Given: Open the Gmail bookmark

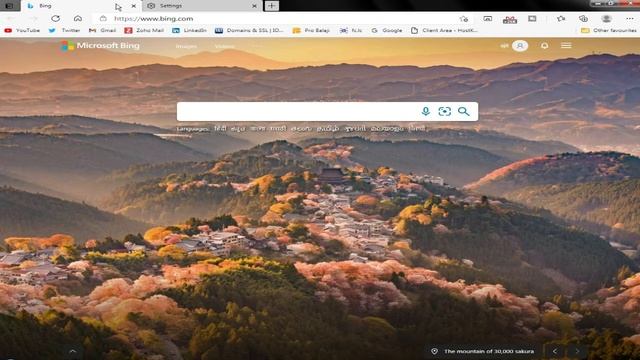Looking at the screenshot, I should [102, 30].
